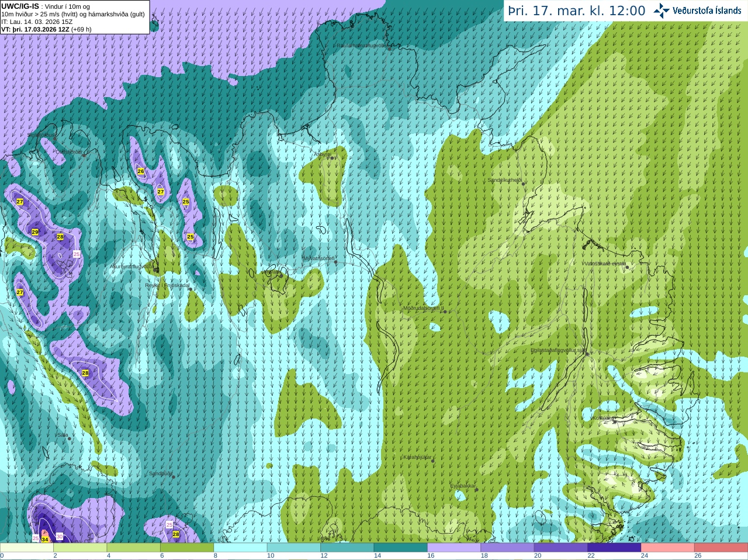The image size is (748, 560).
Task: Click the yellow 26 gust marker
Action: tap(140, 171)
